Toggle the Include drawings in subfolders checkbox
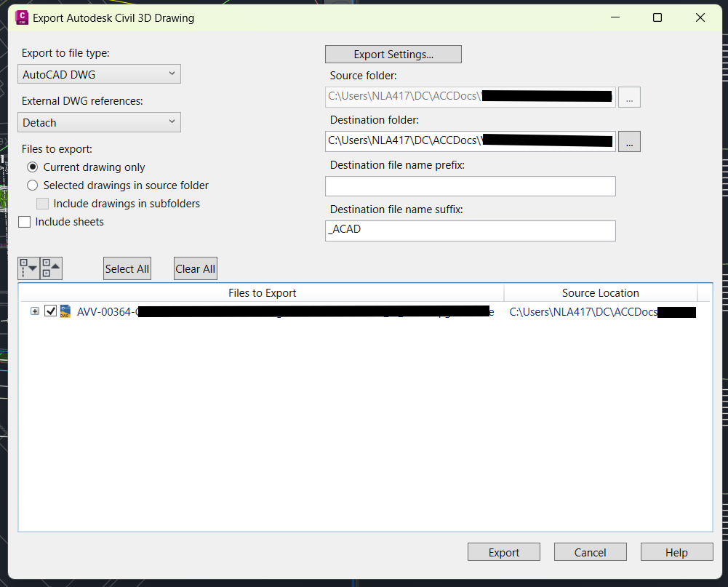Screen dimensions: 728x587 click(x=42, y=204)
